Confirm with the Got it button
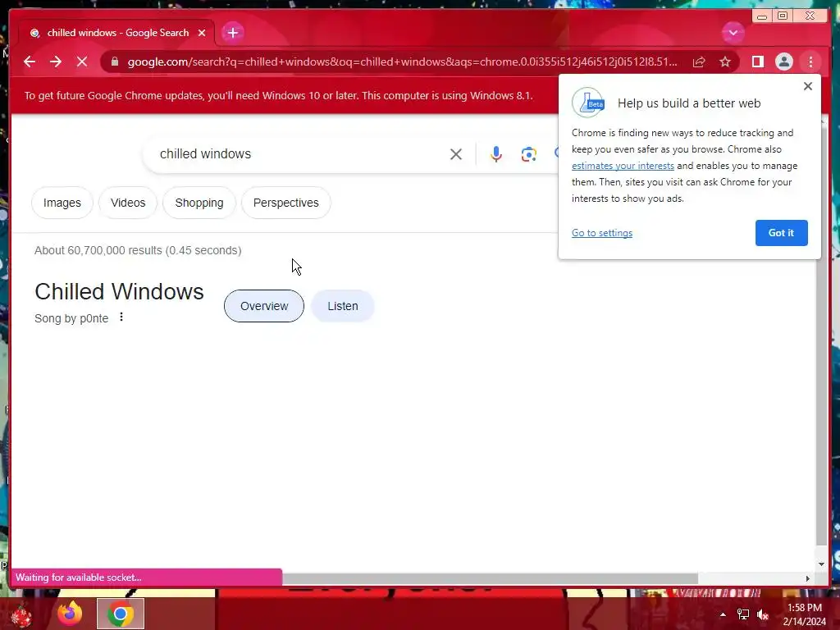The height and width of the screenshot is (630, 840). 781,233
